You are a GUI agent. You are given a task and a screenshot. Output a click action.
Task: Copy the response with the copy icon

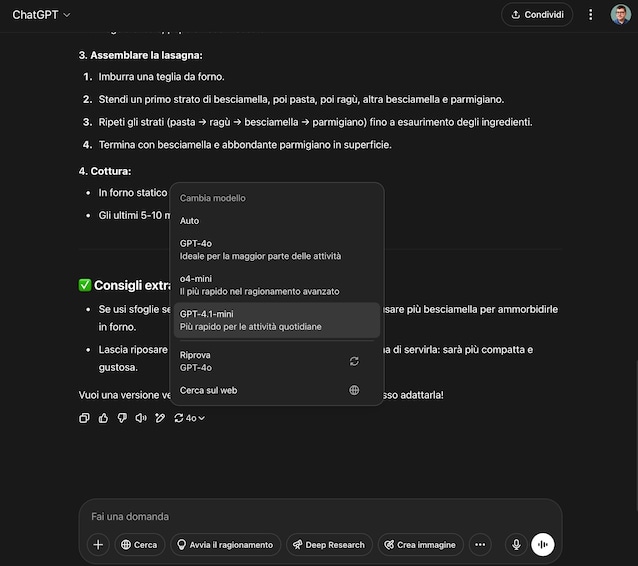click(x=84, y=418)
